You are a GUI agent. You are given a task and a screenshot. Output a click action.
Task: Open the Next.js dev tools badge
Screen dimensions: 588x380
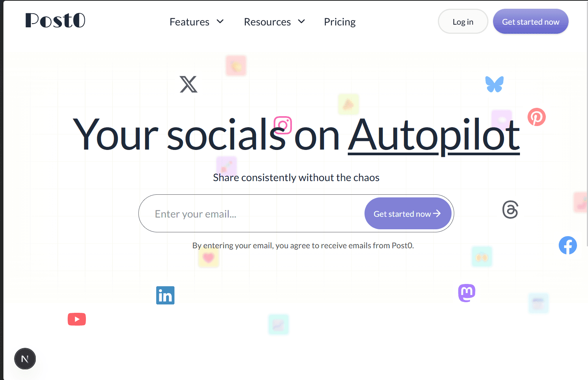click(x=25, y=359)
